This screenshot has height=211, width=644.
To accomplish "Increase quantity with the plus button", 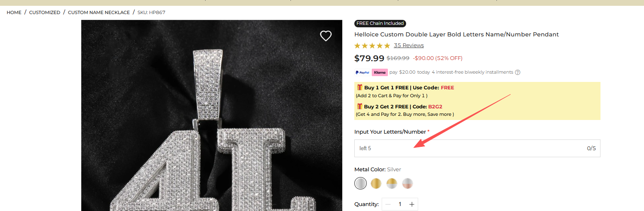I will [x=412, y=204].
